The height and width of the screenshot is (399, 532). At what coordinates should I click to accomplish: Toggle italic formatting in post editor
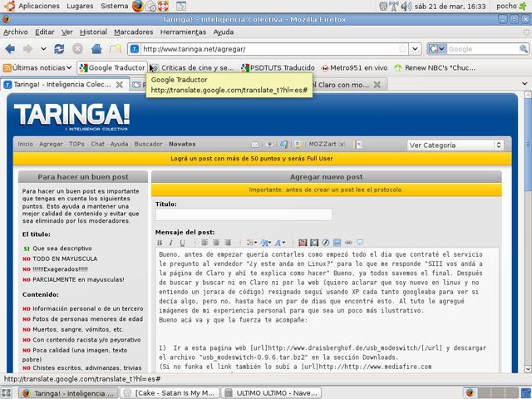[171, 242]
